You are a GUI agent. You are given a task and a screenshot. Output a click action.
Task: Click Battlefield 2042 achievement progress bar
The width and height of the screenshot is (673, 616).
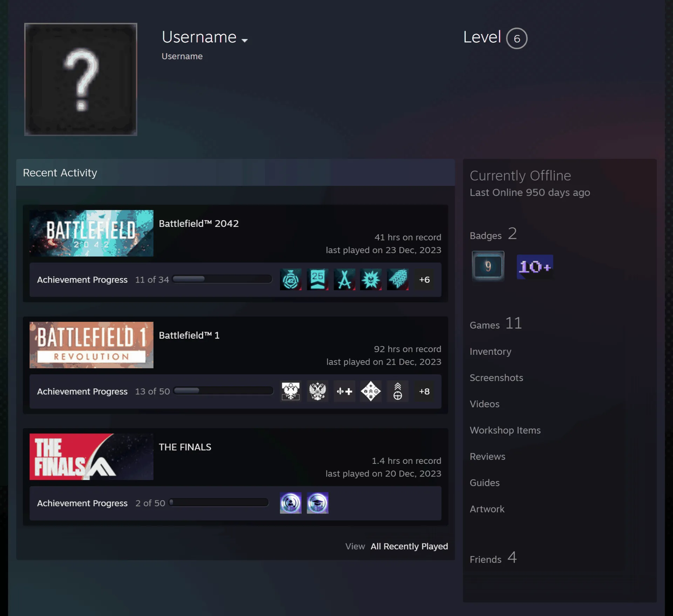pos(222,279)
